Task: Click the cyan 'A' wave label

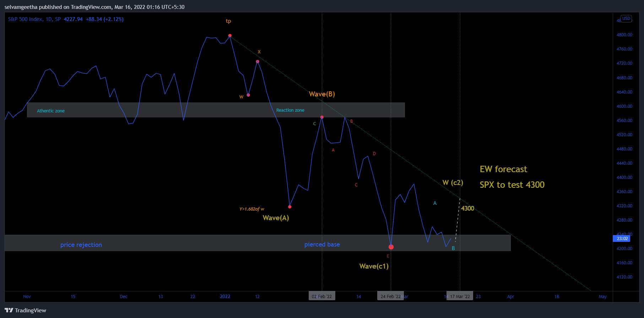Action: [435, 203]
